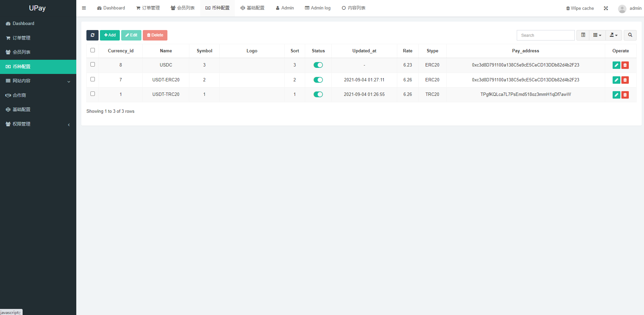Click the hamburger menu toggle icon
This screenshot has height=315, width=644.
[x=84, y=8]
